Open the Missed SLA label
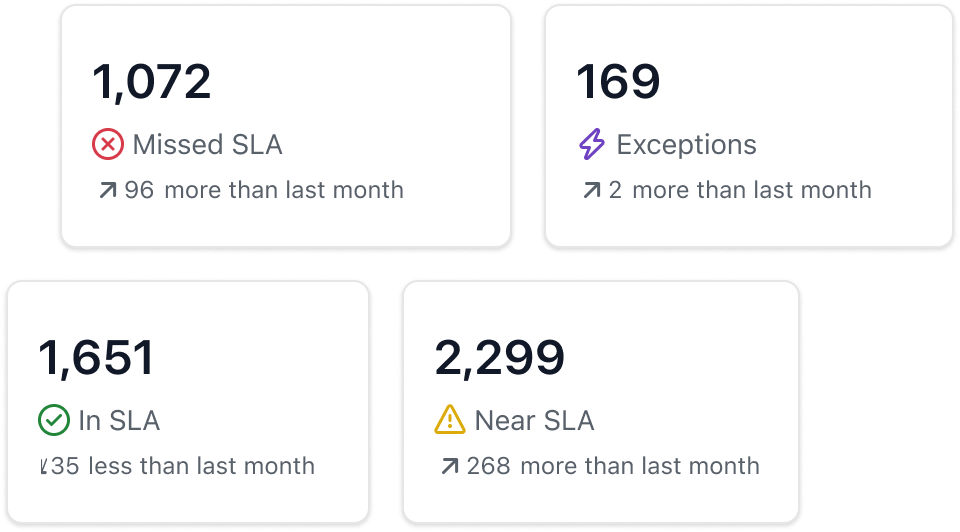The width and height of the screenshot is (960, 532). point(207,145)
